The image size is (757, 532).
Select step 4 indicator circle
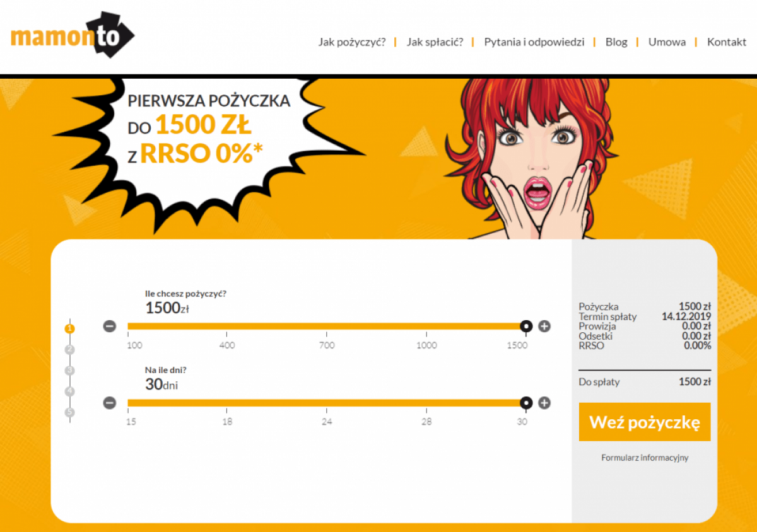point(70,391)
